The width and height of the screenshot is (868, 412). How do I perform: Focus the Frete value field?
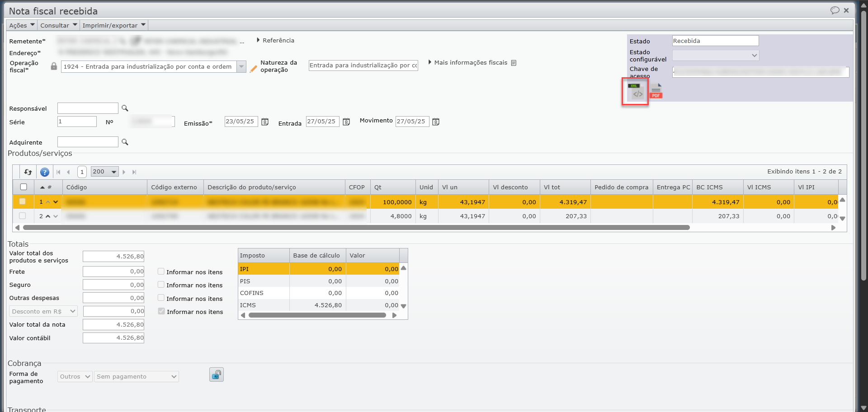[x=113, y=272]
